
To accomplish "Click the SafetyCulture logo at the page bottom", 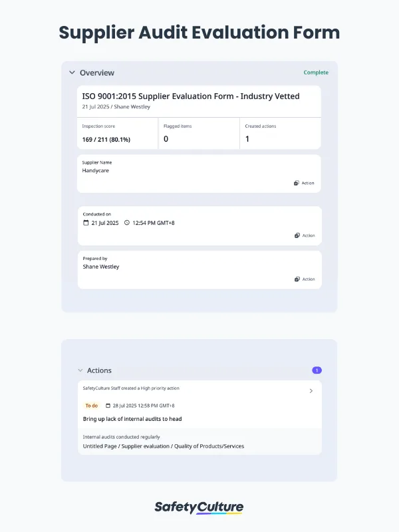I will pos(199,507).
